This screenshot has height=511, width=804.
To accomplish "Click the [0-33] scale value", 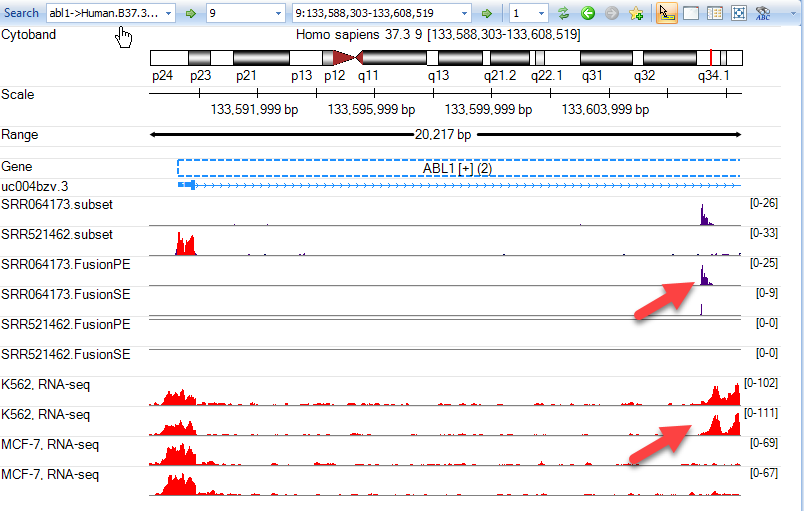I will click(763, 233).
